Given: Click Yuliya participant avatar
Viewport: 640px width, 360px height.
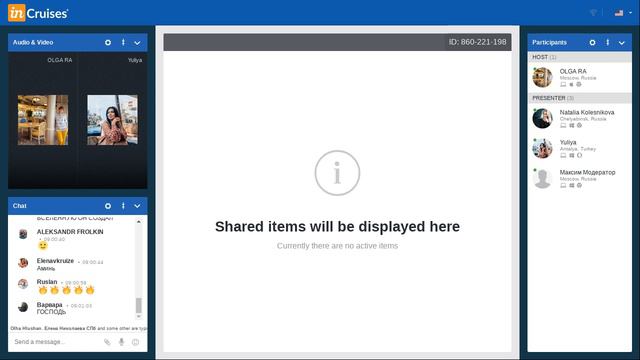Looking at the screenshot, I should click(x=542, y=148).
